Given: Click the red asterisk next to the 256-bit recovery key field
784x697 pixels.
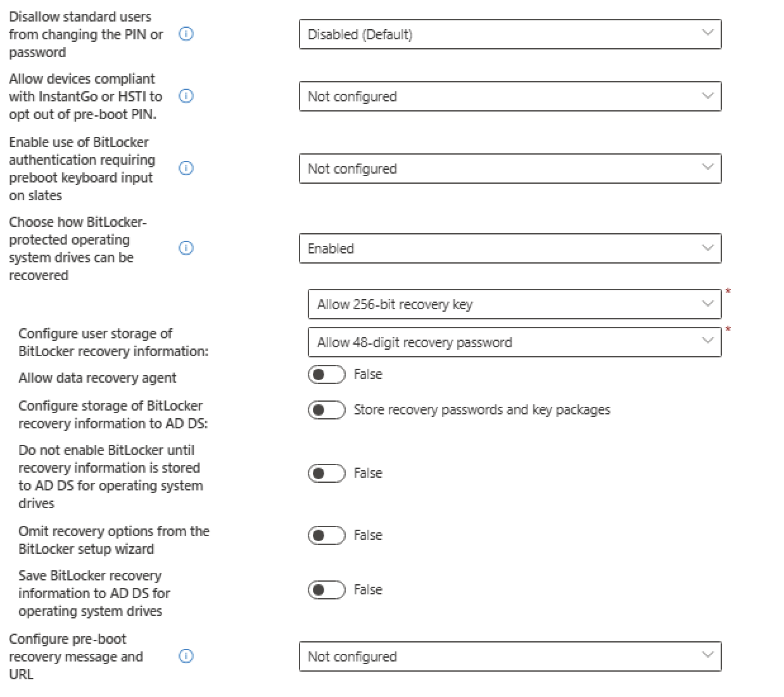Looking at the screenshot, I should (728, 291).
